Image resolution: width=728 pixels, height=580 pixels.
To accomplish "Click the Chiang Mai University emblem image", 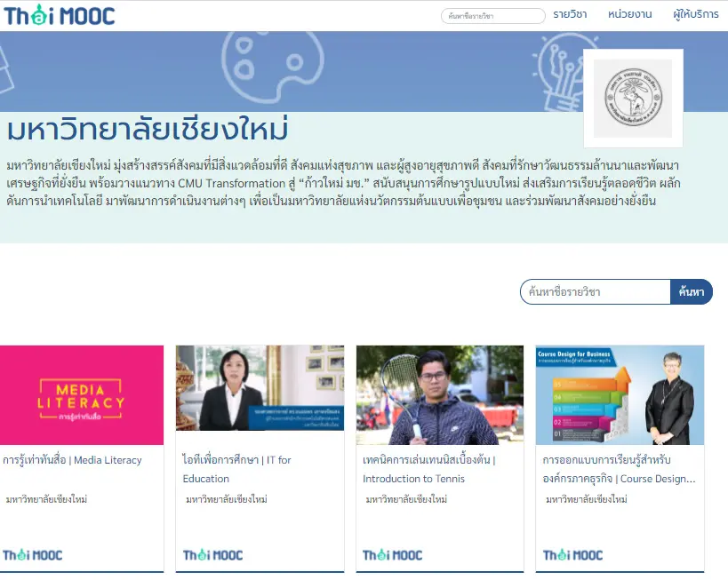I will point(633,98).
